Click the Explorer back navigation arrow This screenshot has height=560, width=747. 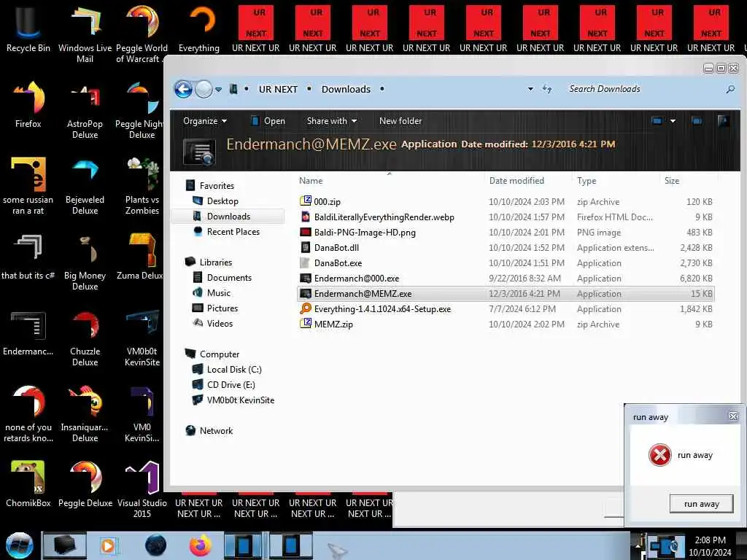click(x=183, y=89)
